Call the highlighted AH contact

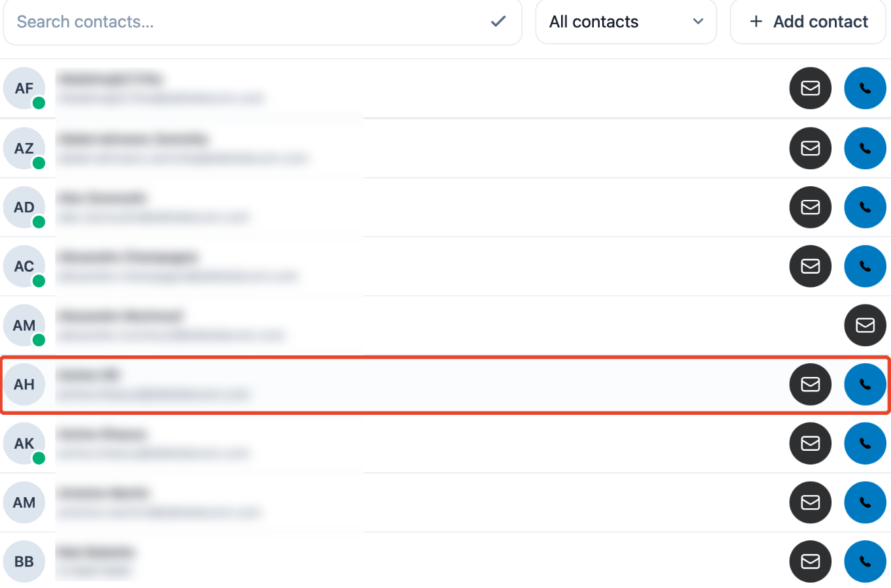865,384
